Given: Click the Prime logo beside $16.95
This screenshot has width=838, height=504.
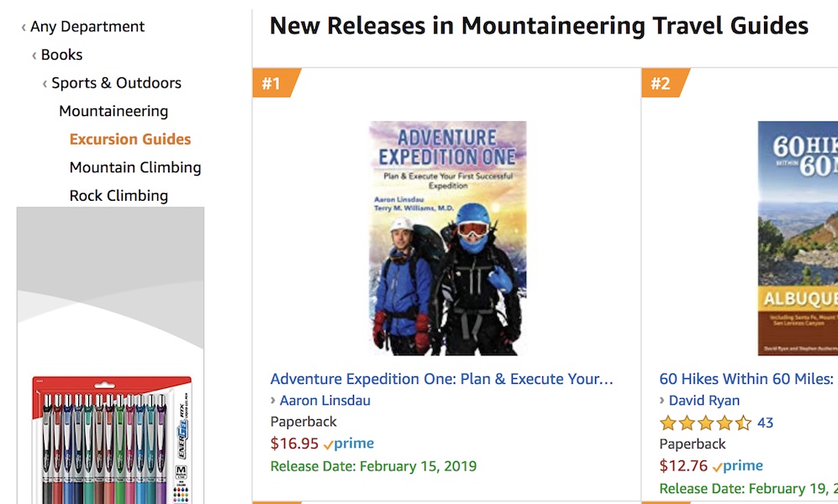Looking at the screenshot, I should pyautogui.click(x=349, y=444).
